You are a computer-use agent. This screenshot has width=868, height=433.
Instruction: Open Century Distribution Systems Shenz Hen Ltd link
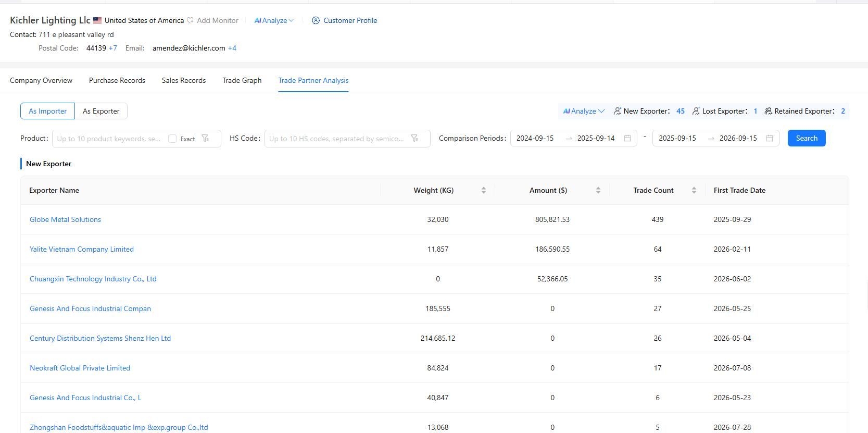[100, 338]
